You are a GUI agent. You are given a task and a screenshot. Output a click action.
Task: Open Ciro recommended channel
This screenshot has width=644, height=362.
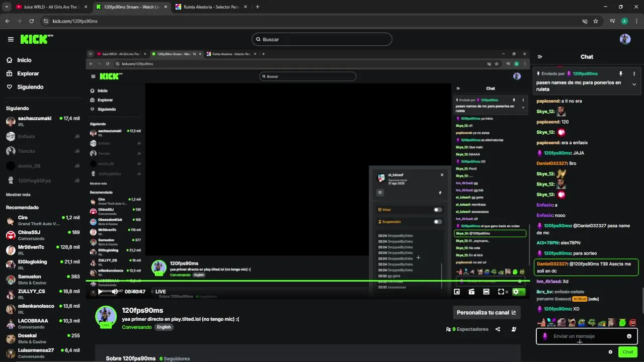[x=43, y=220]
